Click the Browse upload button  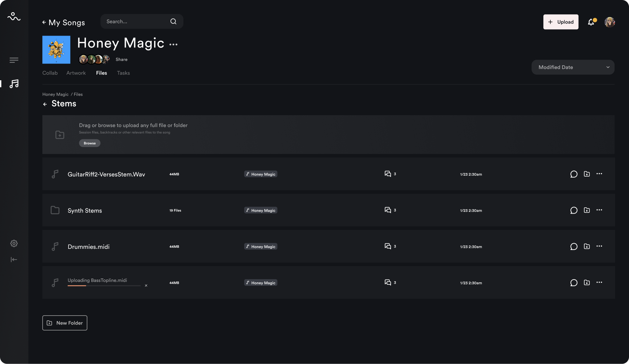89,143
